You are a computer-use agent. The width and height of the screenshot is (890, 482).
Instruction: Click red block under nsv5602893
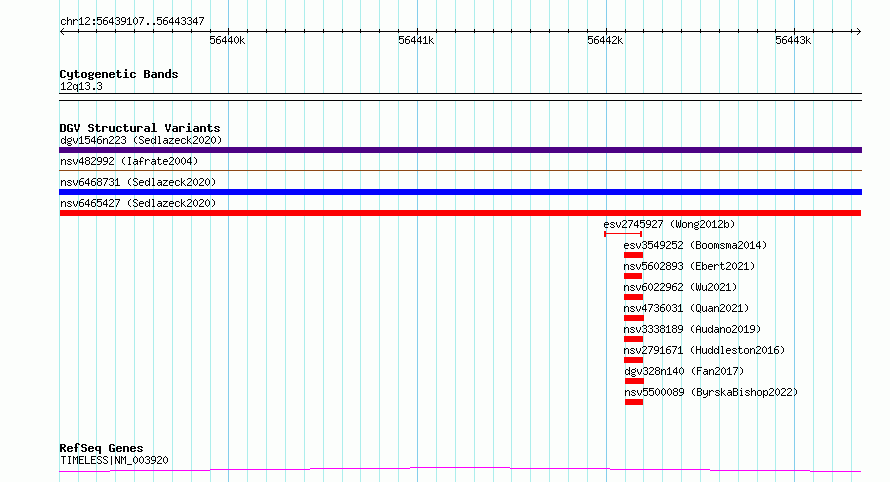coord(633,276)
